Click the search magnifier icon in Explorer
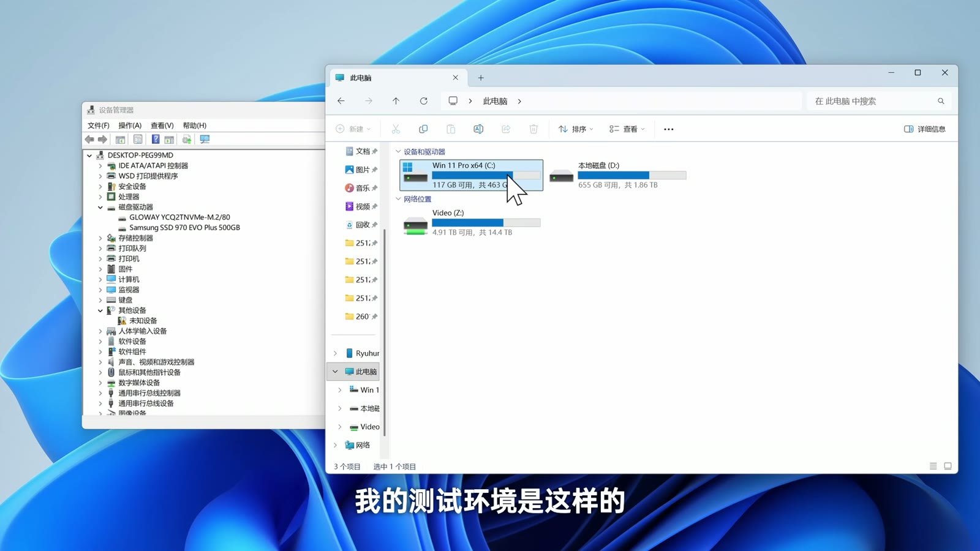Viewport: 980px width, 551px height. (x=941, y=101)
